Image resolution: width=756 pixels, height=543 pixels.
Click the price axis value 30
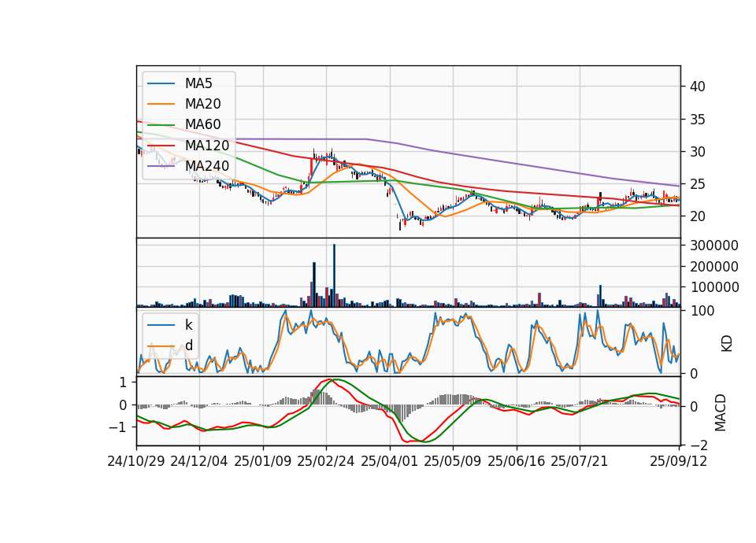[x=698, y=152]
